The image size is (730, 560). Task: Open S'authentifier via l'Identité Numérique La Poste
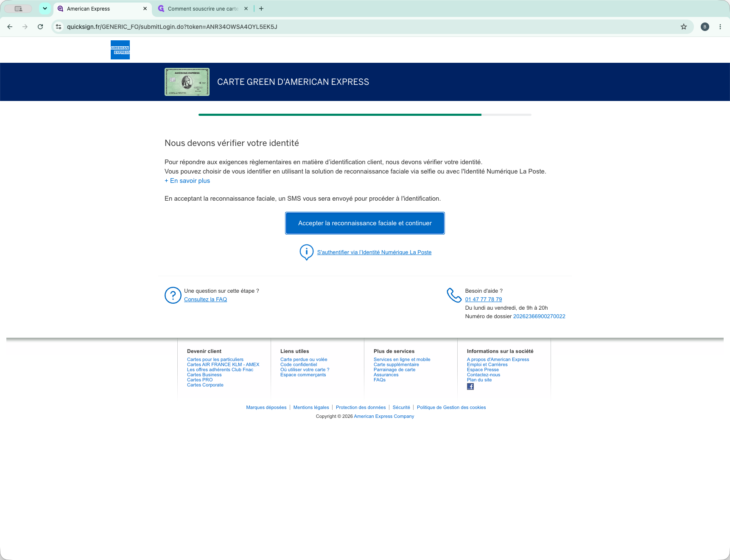coord(374,252)
